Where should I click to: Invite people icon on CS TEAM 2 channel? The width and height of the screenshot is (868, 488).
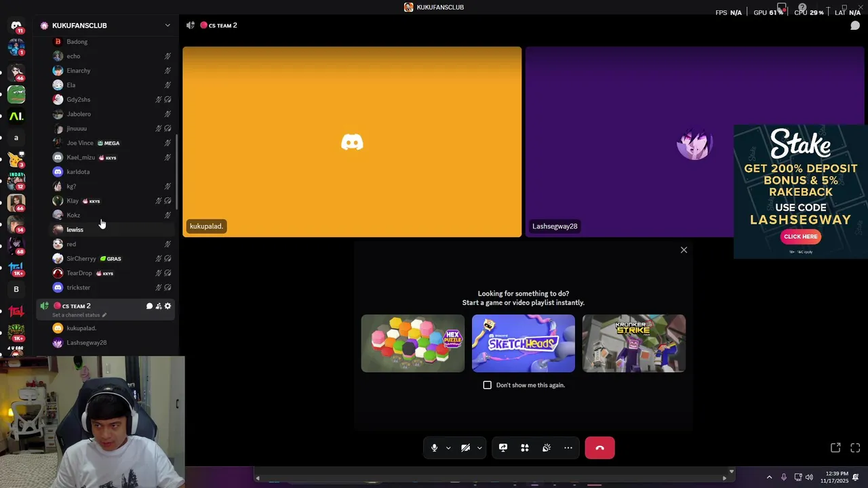pyautogui.click(x=159, y=306)
